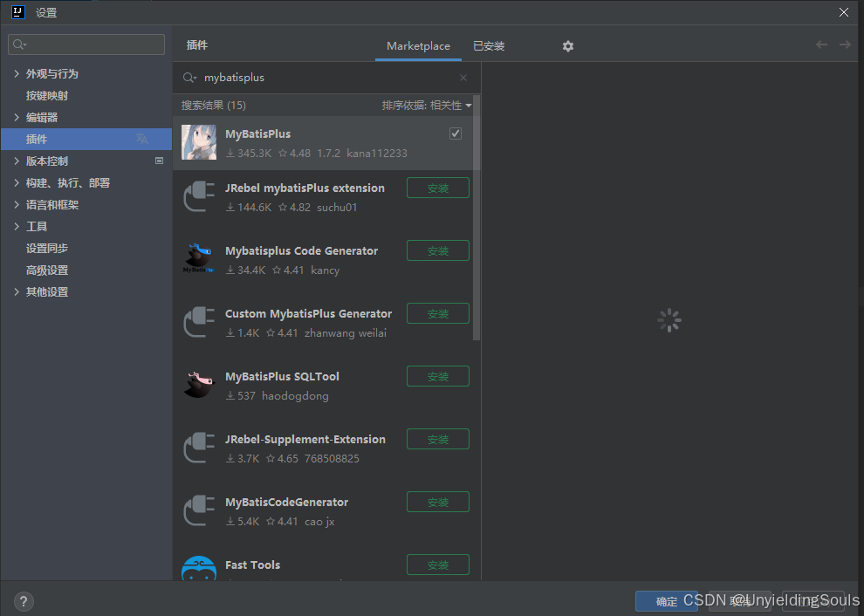
Task: Click the JRebel-Supplement-Extension plug icon
Action: tap(199, 448)
